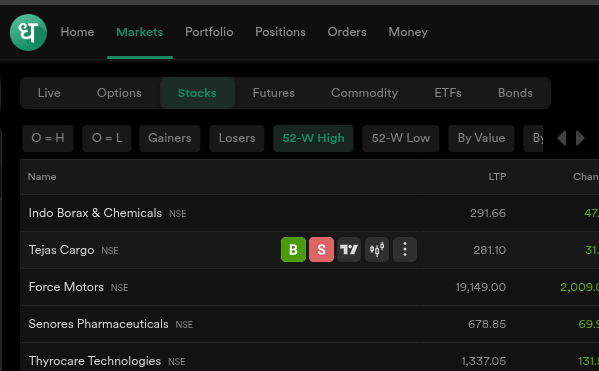Screen dimensions: 599x371
Task: Show more filter chips with right arrow
Action: pos(580,138)
